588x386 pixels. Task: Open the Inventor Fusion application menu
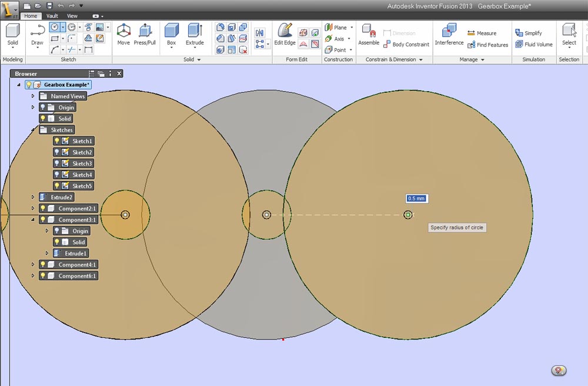tap(9, 10)
